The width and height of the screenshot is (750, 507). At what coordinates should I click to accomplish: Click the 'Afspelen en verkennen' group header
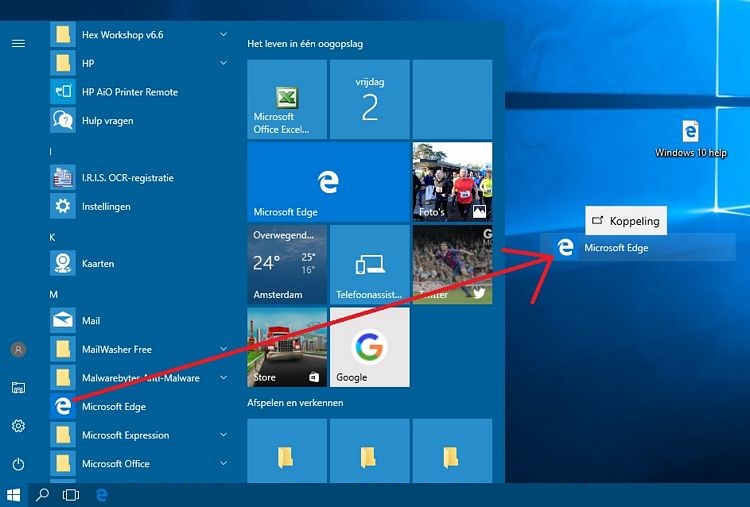click(x=295, y=403)
